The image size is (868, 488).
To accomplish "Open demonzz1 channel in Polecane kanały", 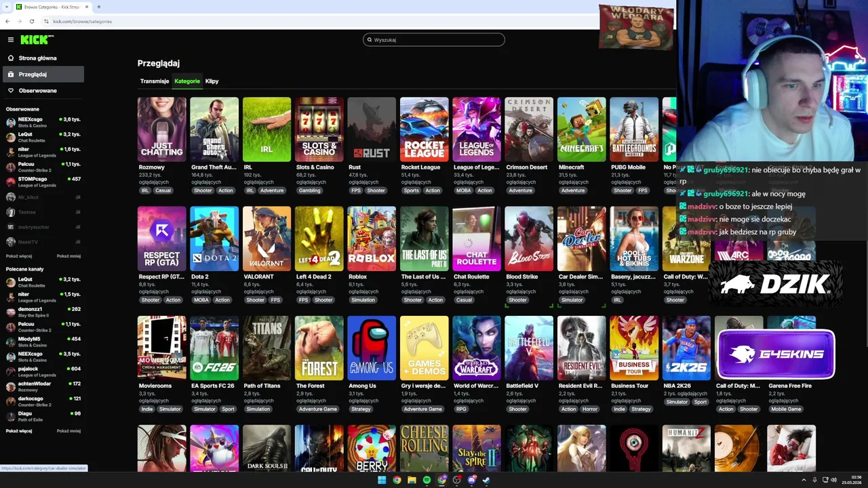I will [x=43, y=311].
